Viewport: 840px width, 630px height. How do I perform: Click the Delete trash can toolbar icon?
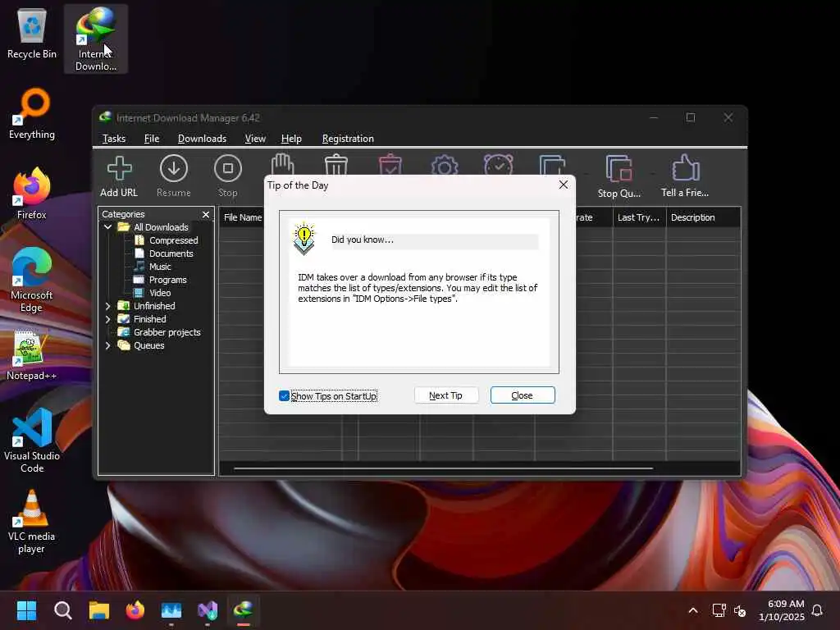coord(336,164)
